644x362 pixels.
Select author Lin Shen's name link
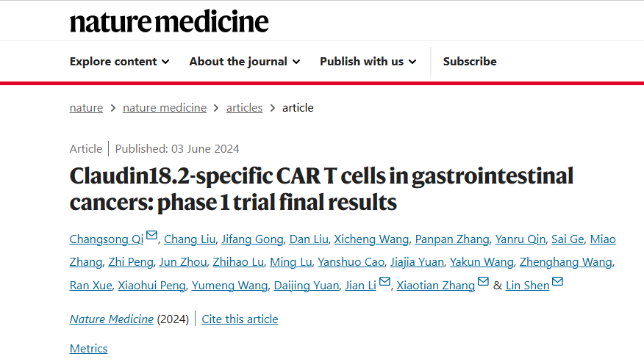tap(527, 285)
